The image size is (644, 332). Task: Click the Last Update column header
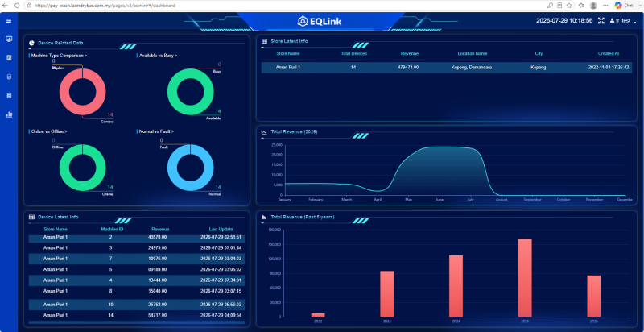pos(221,230)
